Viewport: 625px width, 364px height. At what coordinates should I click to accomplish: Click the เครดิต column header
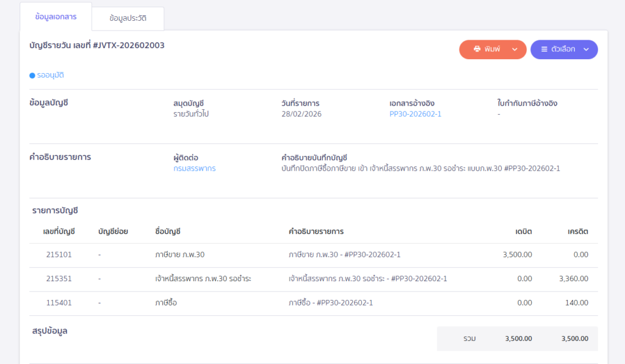(577, 232)
